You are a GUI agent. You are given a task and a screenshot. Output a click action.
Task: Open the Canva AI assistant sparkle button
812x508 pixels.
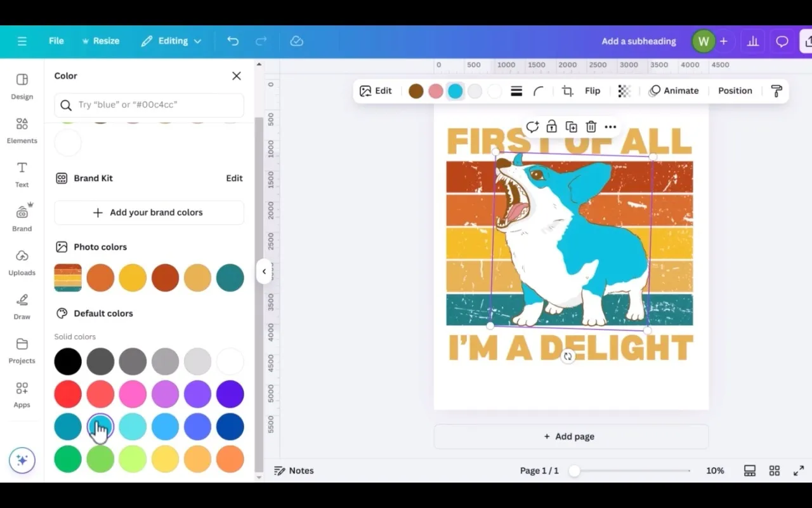coord(22,460)
